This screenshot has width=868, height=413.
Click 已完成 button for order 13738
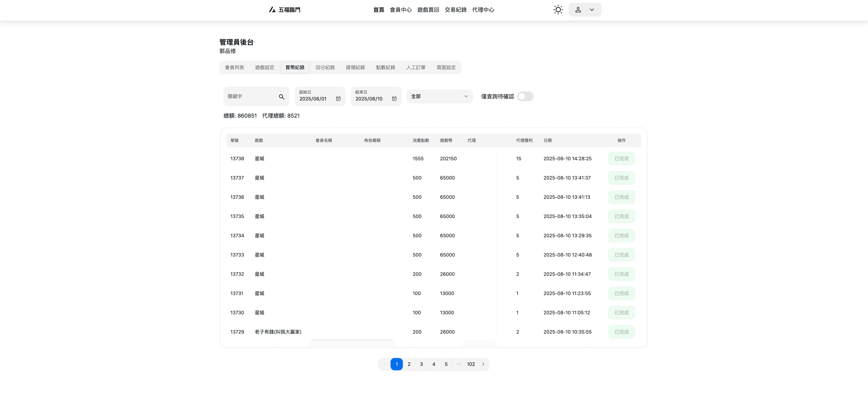coord(621,159)
